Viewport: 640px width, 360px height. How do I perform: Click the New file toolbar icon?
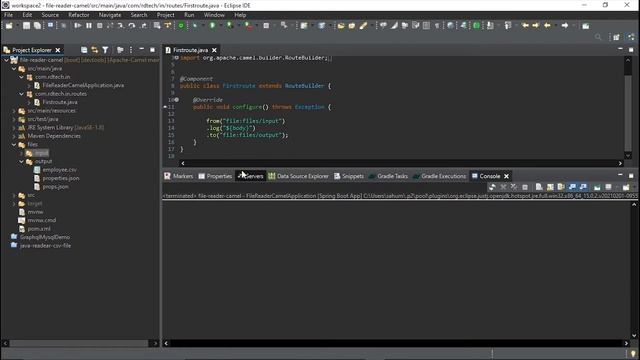point(8,26)
